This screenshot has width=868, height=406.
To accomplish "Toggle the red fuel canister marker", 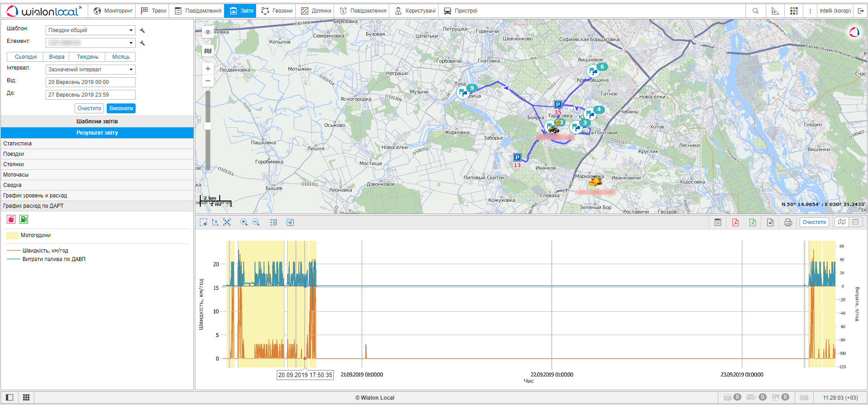I will (11, 219).
